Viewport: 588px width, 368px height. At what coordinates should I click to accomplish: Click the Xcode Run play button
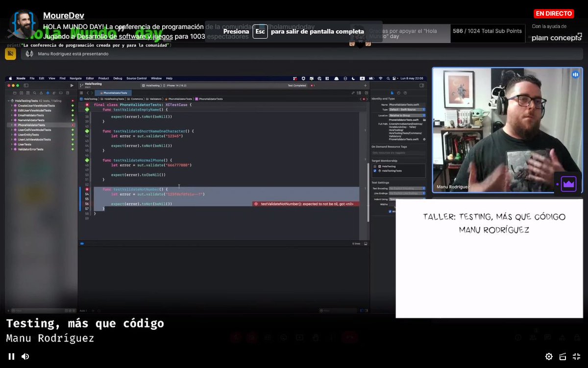coord(72,85)
